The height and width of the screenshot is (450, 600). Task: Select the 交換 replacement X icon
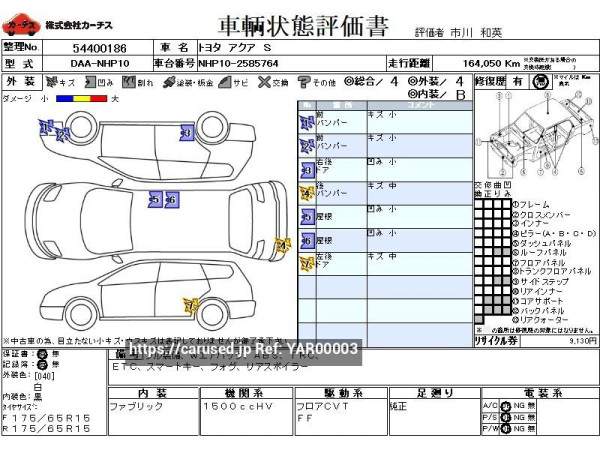263,82
